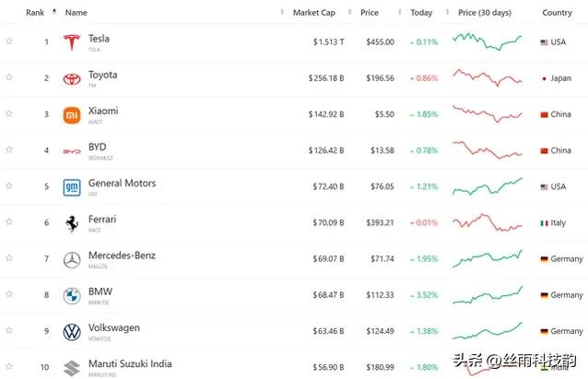The image size is (588, 379).
Task: Click the Xiaomi orange logo
Action: click(71, 114)
